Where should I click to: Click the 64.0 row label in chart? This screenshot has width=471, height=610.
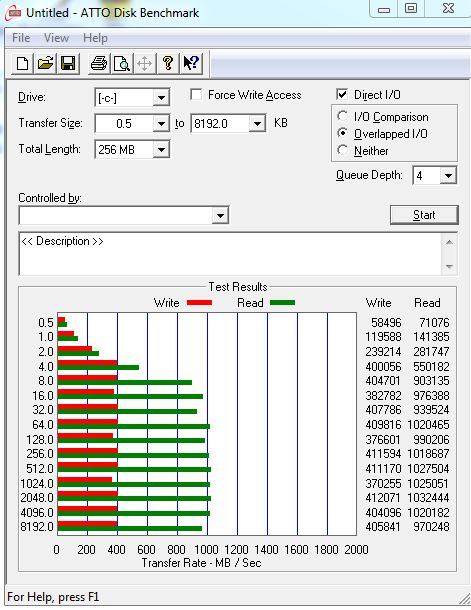[43, 424]
